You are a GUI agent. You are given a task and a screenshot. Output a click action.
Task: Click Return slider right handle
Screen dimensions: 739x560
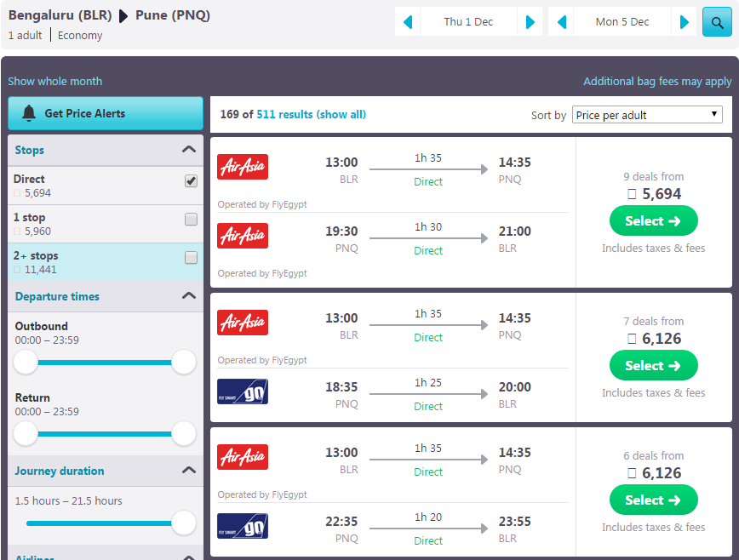[184, 434]
